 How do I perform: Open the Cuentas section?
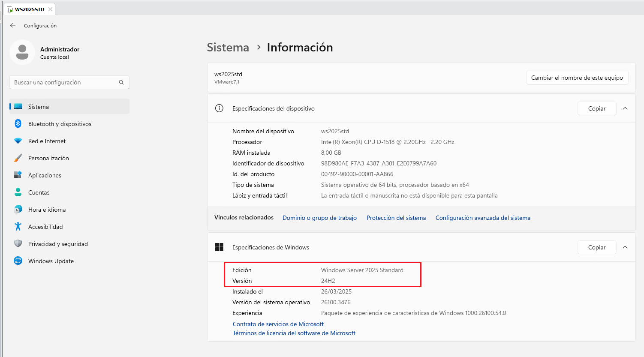[39, 192]
